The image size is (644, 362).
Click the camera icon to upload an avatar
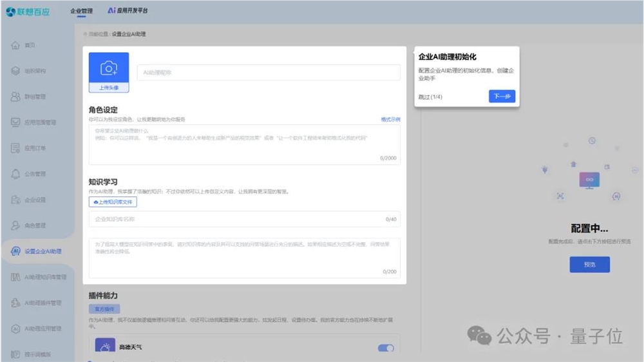coord(109,68)
